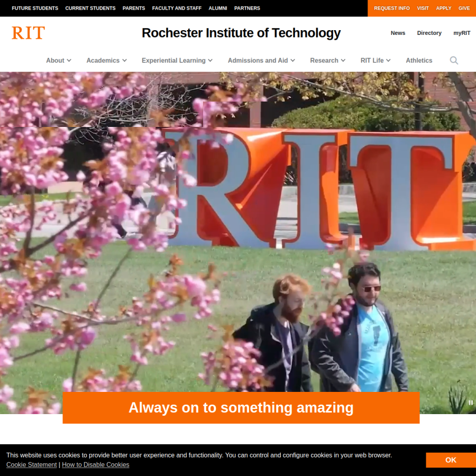
Task: Click the Visit button
Action: [x=423, y=8]
